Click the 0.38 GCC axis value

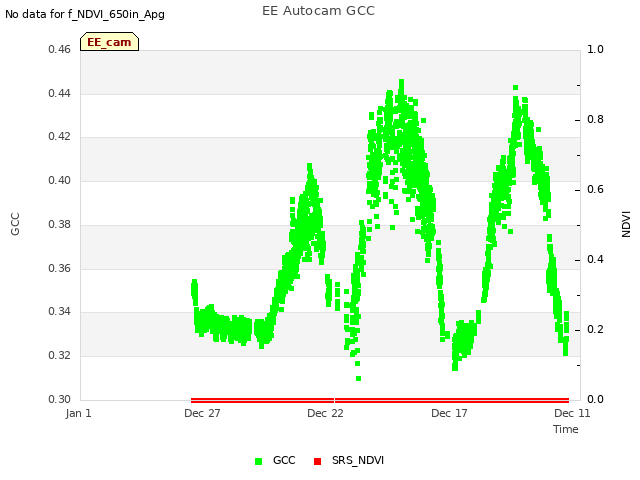[60, 224]
